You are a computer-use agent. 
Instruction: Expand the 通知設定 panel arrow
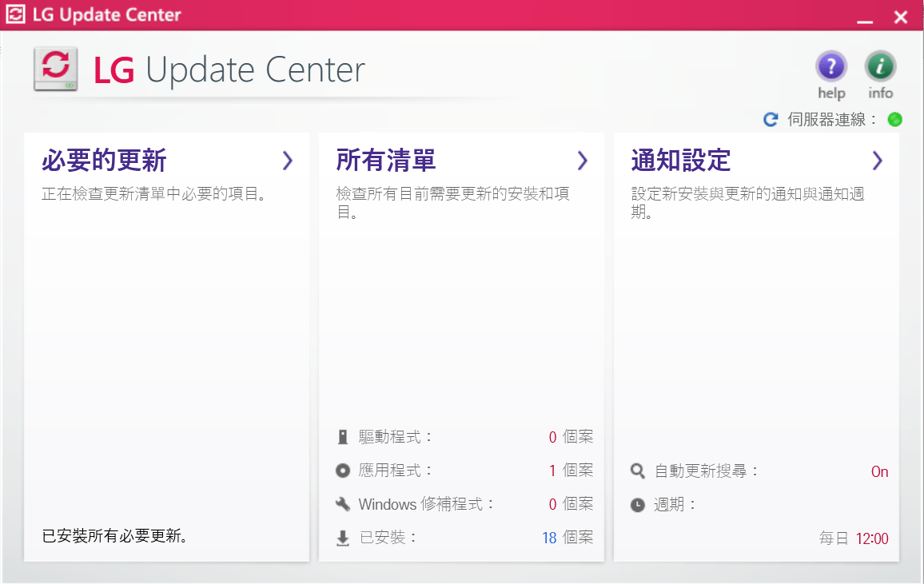click(x=878, y=161)
